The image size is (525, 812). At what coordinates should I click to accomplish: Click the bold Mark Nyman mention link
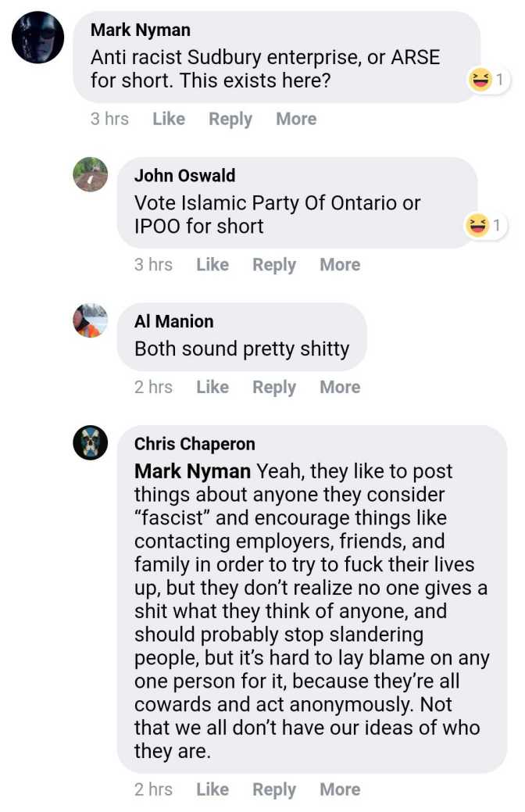(192, 471)
